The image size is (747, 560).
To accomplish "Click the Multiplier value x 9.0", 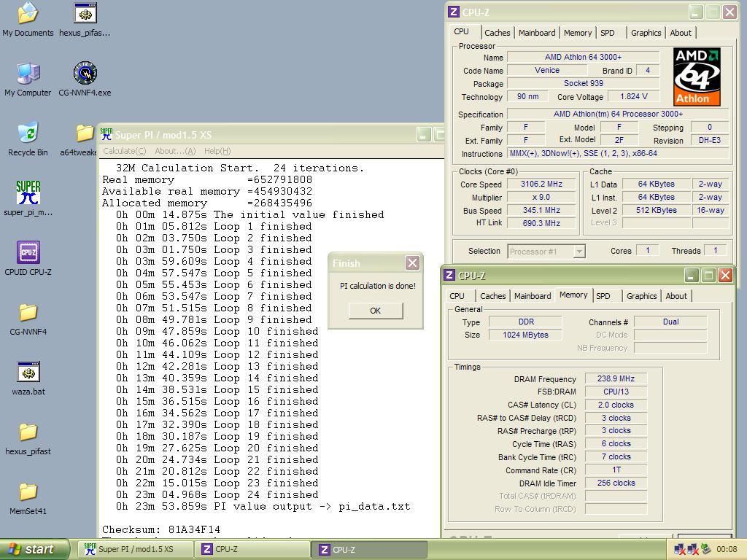I will (542, 197).
